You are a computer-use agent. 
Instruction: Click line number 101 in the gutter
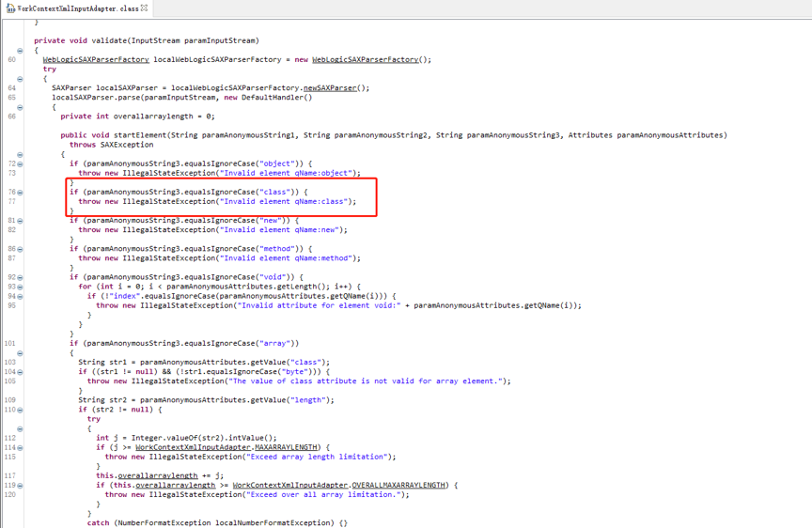(x=9, y=343)
